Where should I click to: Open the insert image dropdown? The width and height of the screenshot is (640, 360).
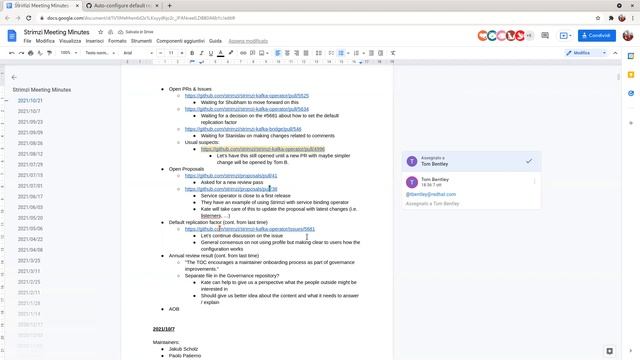point(264,53)
